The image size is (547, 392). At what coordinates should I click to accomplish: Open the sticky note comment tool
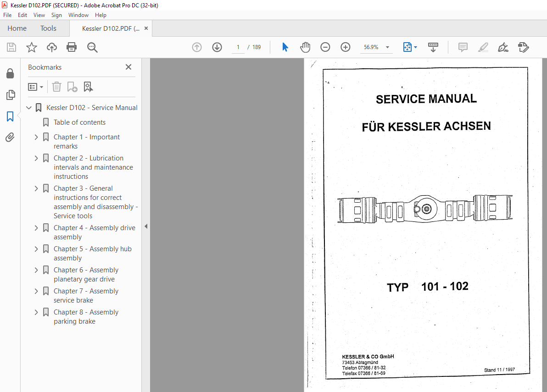463,47
